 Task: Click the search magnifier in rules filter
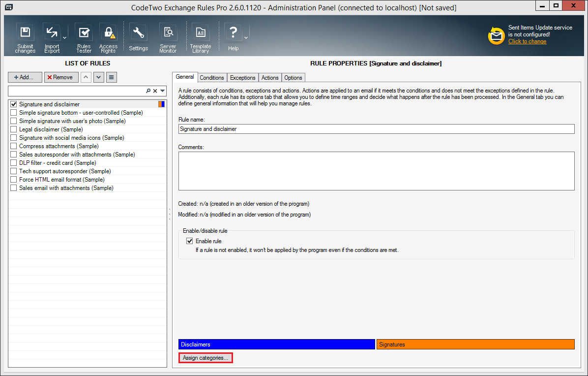tap(148, 91)
